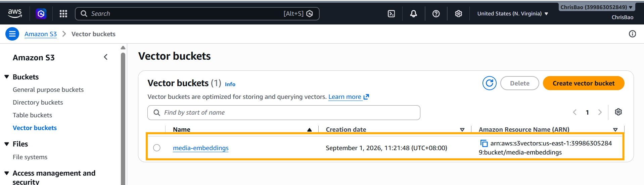
Task: Open the AWS console home logo
Action: click(x=15, y=13)
